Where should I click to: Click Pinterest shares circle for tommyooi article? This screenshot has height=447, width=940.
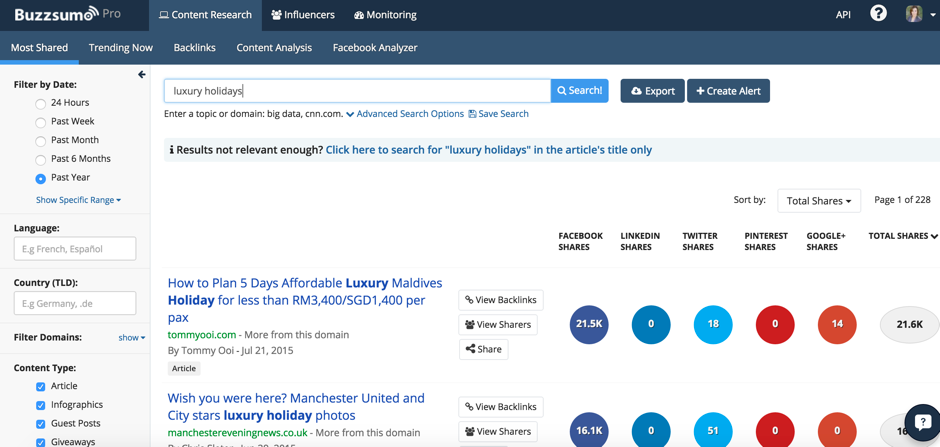click(x=775, y=324)
